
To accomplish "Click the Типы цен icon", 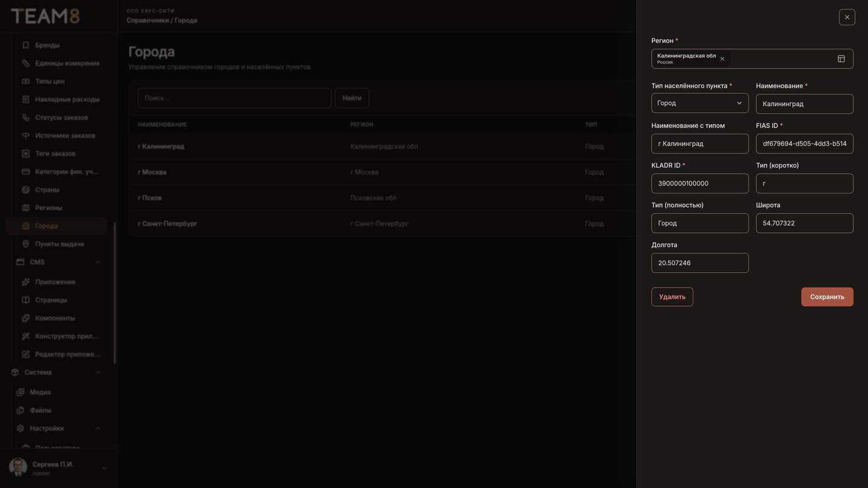I will (25, 81).
